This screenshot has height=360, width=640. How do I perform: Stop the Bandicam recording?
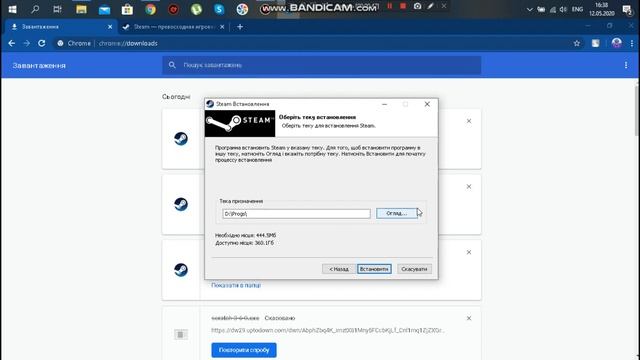[x=403, y=6]
